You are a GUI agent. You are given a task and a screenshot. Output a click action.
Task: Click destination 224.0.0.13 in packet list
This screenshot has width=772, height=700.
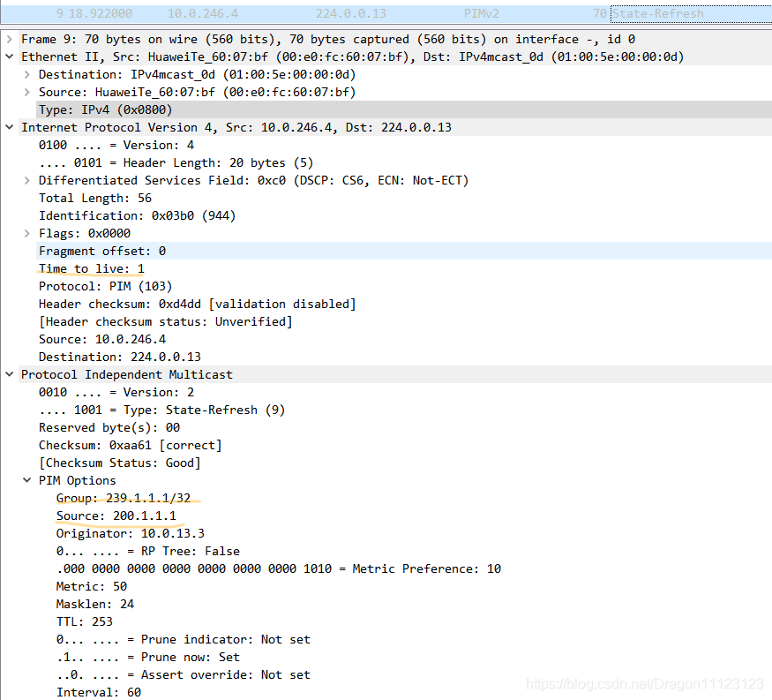(x=351, y=14)
